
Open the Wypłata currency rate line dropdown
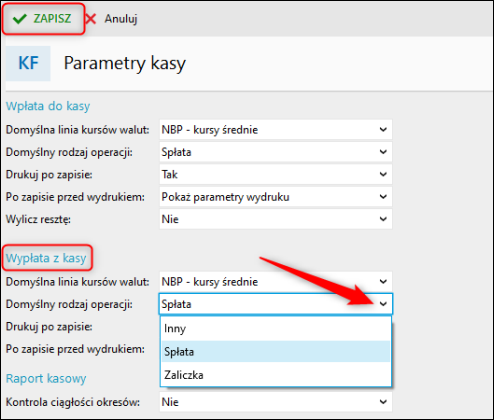(x=276, y=282)
